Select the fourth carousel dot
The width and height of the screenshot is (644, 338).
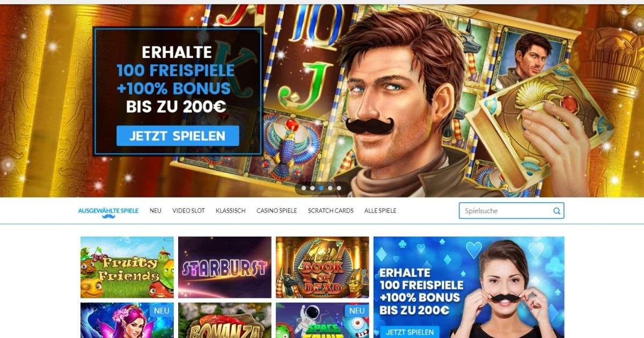pos(330,188)
